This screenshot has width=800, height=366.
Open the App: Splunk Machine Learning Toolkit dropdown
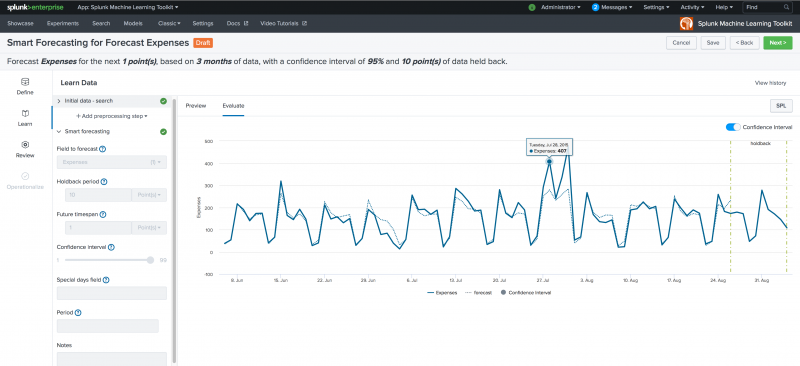pos(128,7)
